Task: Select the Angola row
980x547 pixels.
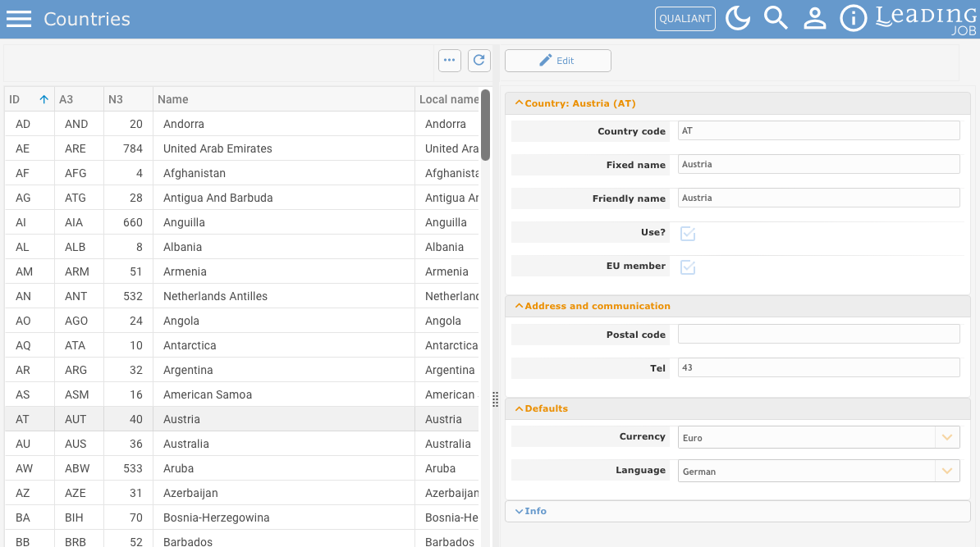Action: pyautogui.click(x=242, y=321)
